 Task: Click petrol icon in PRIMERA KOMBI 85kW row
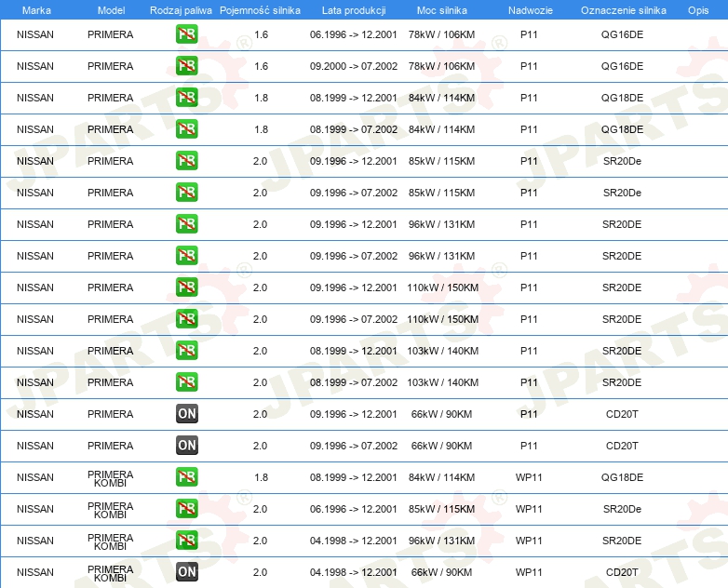pos(186,508)
